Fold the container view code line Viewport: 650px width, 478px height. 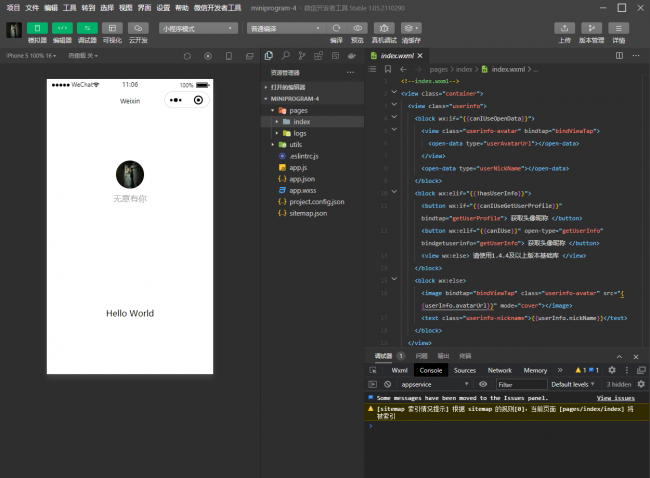coord(394,92)
